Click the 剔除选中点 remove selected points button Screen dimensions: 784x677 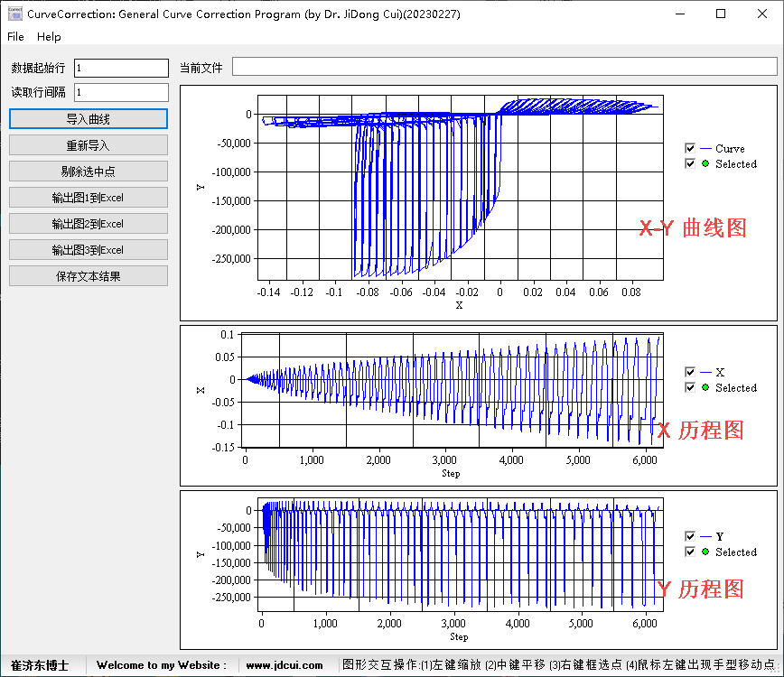[x=88, y=172]
